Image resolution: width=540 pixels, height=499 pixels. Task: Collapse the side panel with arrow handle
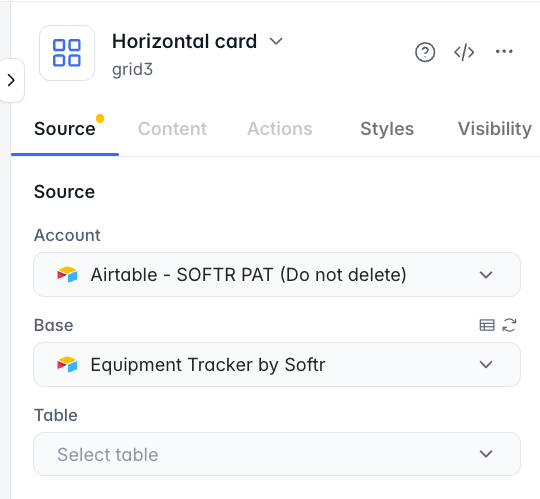[x=12, y=80]
